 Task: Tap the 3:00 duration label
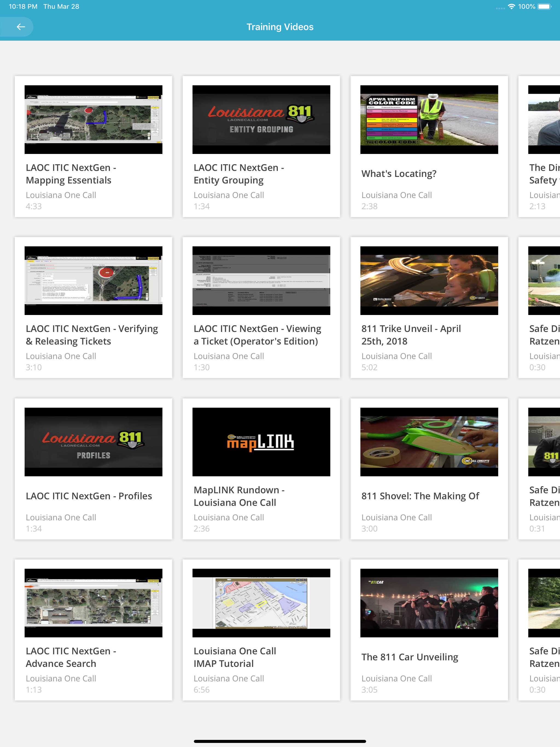pos(369,529)
